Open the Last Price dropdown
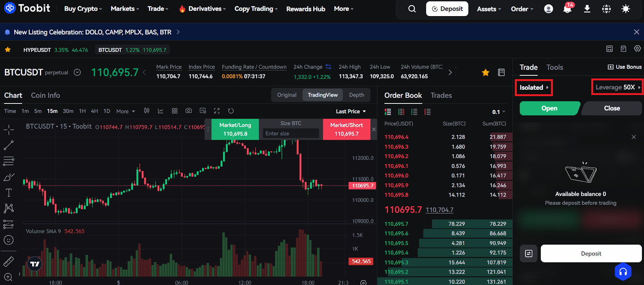The image size is (644, 285). pos(351,112)
